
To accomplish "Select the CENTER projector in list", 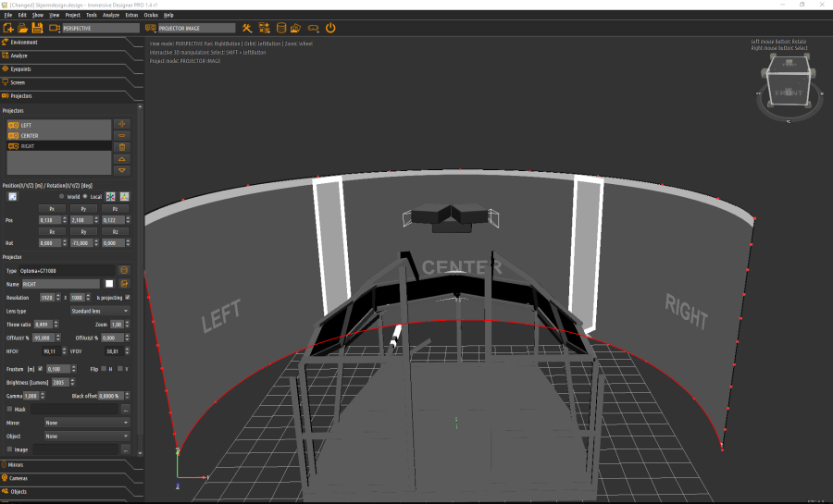I will (x=30, y=136).
